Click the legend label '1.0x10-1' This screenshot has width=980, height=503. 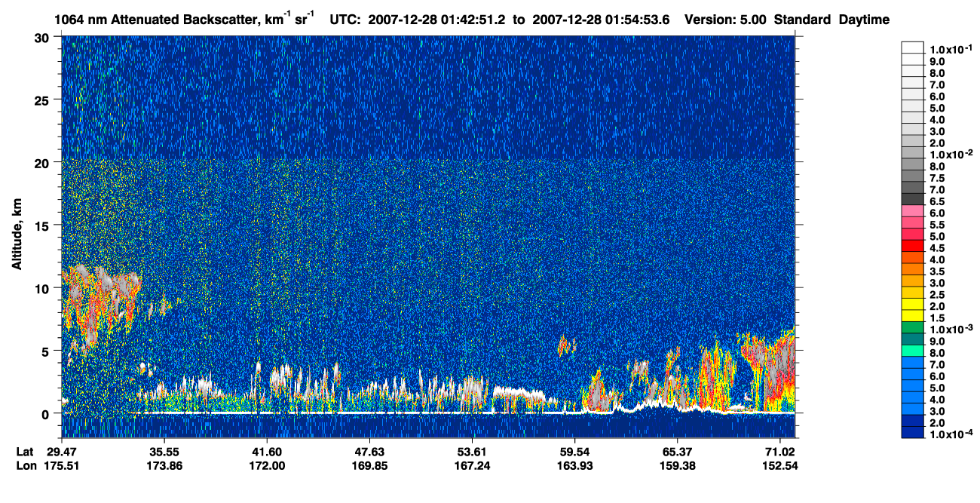951,49
